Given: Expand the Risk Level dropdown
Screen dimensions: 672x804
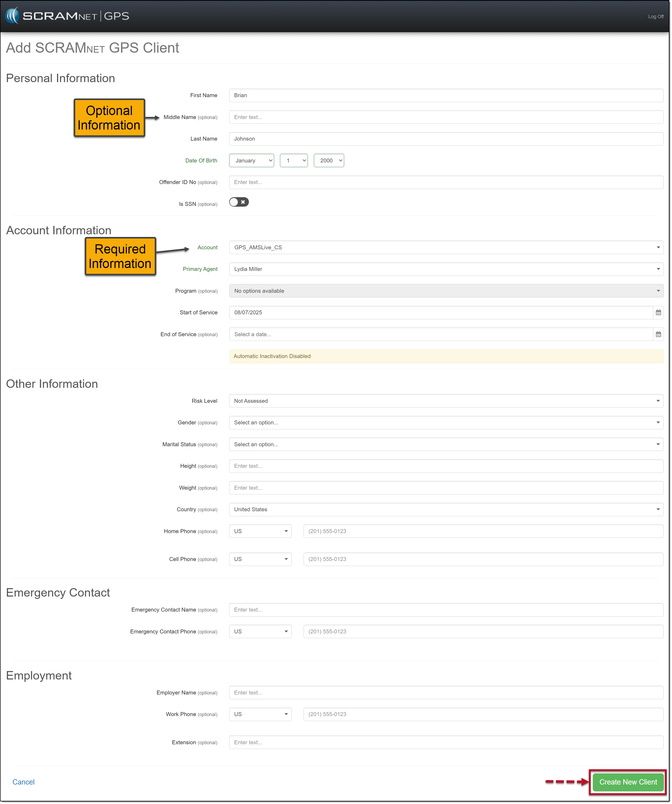Looking at the screenshot, I should 446,401.
